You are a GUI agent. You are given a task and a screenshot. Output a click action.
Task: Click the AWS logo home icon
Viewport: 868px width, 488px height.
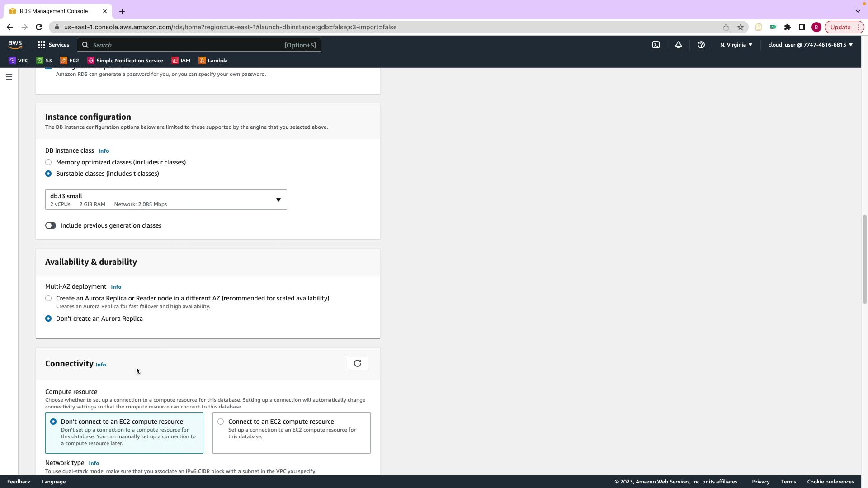(x=15, y=44)
